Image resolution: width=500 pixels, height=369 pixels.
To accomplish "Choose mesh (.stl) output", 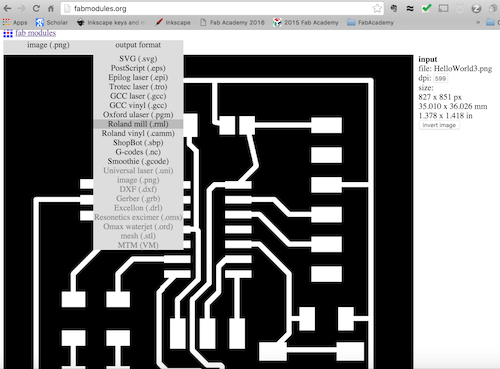I will pyautogui.click(x=138, y=236).
